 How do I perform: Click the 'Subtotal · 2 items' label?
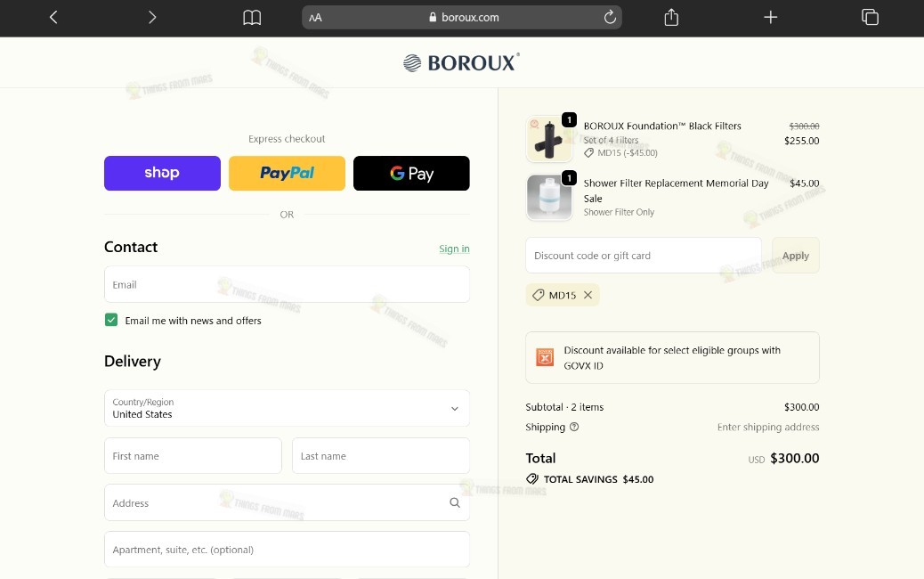pyautogui.click(x=564, y=407)
